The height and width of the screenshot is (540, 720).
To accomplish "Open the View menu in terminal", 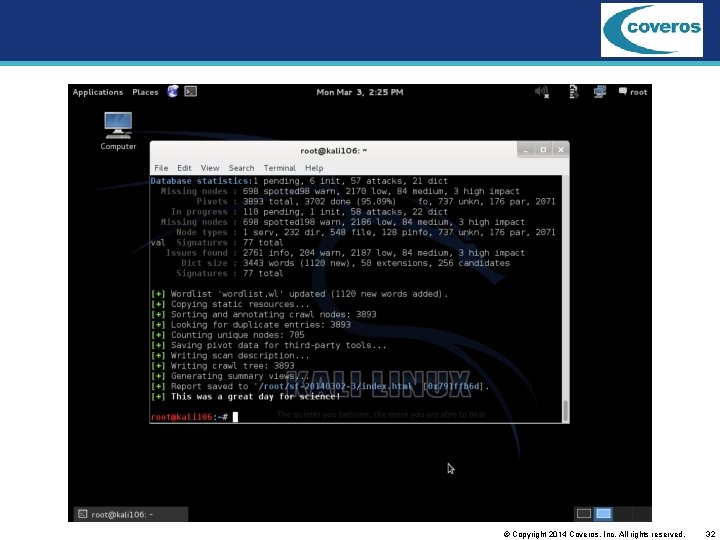I will point(210,168).
